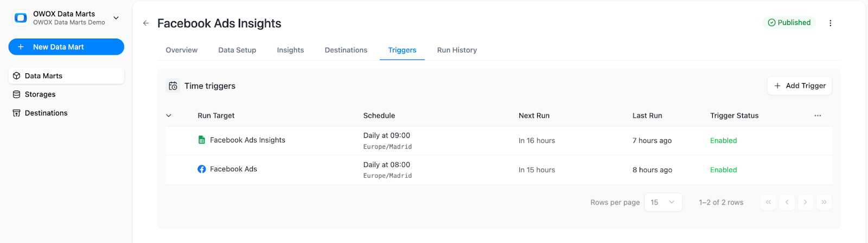The height and width of the screenshot is (243, 868).
Task: Go to the last page of results
Action: [824, 202]
